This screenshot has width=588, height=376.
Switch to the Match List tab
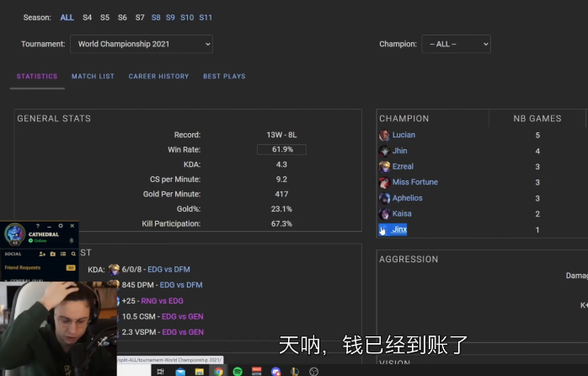pyautogui.click(x=93, y=76)
